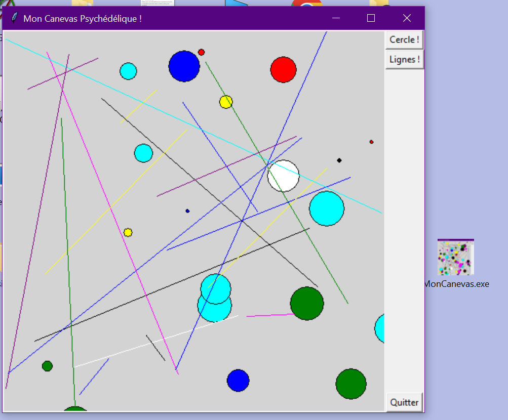This screenshot has width=508, height=420.
Task: Select the MonCanevas.exe file label
Action: point(456,284)
